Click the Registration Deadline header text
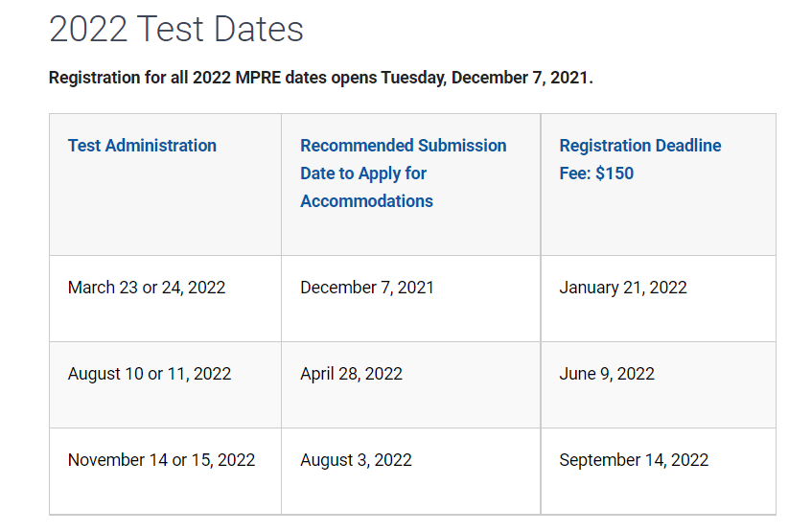This screenshot has height=532, width=812. pyautogui.click(x=640, y=146)
